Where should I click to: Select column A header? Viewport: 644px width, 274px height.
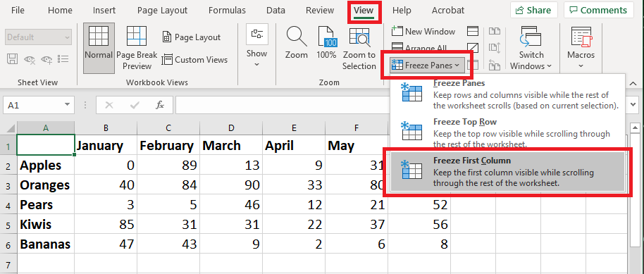pyautogui.click(x=46, y=127)
